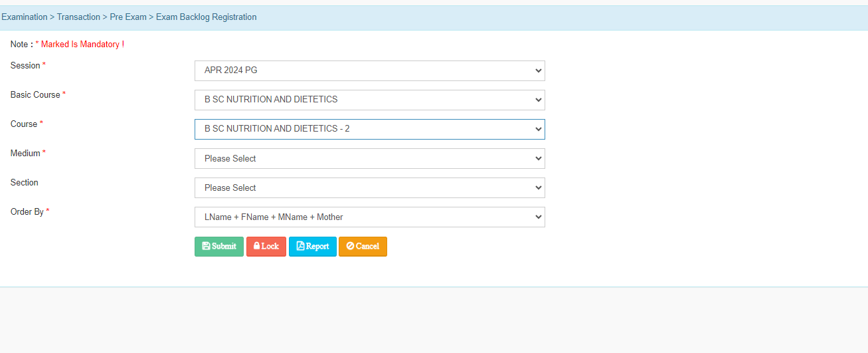Select Transaction in the breadcrumb path

click(78, 17)
